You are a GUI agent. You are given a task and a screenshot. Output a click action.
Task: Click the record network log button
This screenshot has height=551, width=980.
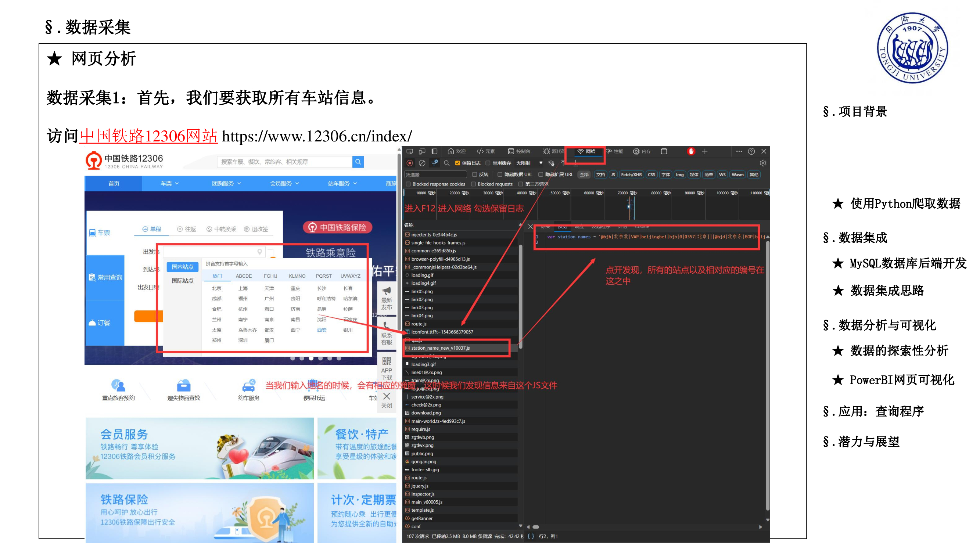409,163
